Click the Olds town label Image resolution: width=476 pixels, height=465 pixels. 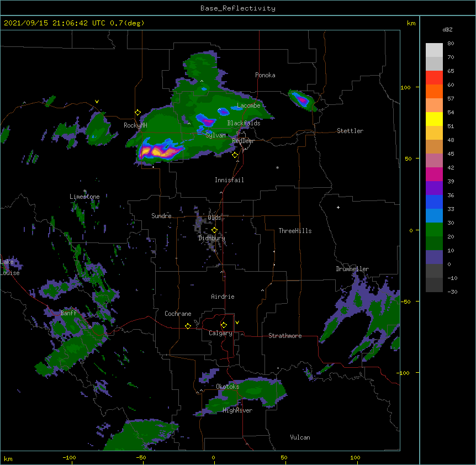214,218
